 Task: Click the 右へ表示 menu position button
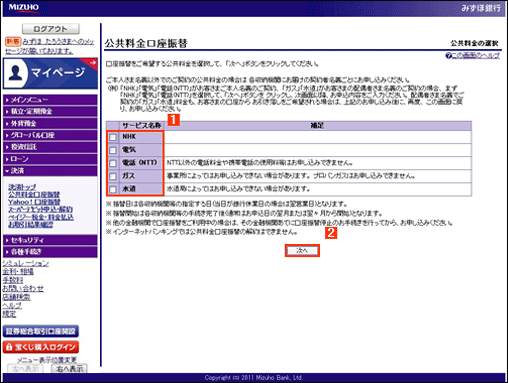(69, 369)
